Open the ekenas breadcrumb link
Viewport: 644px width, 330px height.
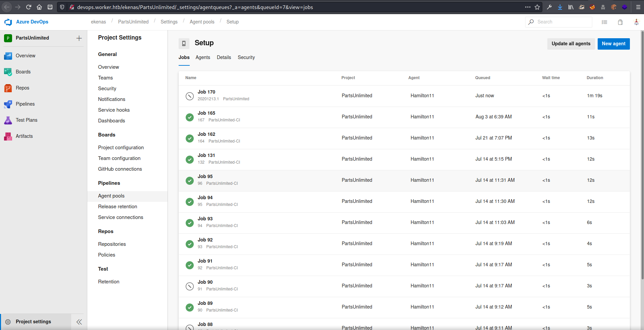(98, 22)
